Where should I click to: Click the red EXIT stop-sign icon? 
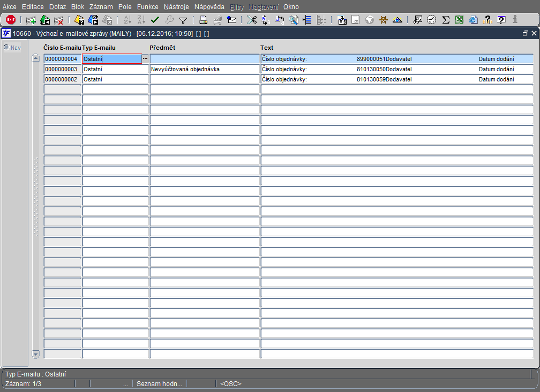(x=11, y=20)
